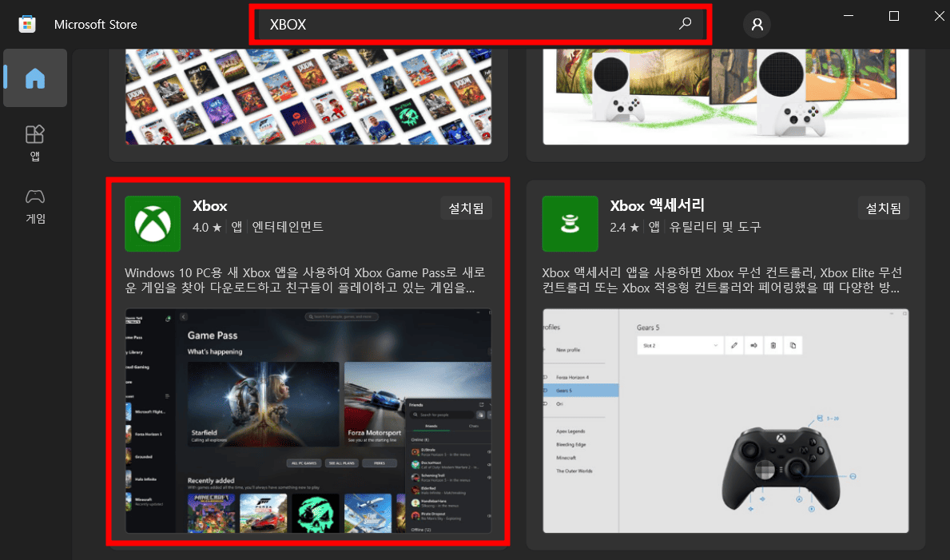Minimize the Microsoft Store window
Image resolution: width=950 pixels, height=560 pixels.
(x=849, y=16)
